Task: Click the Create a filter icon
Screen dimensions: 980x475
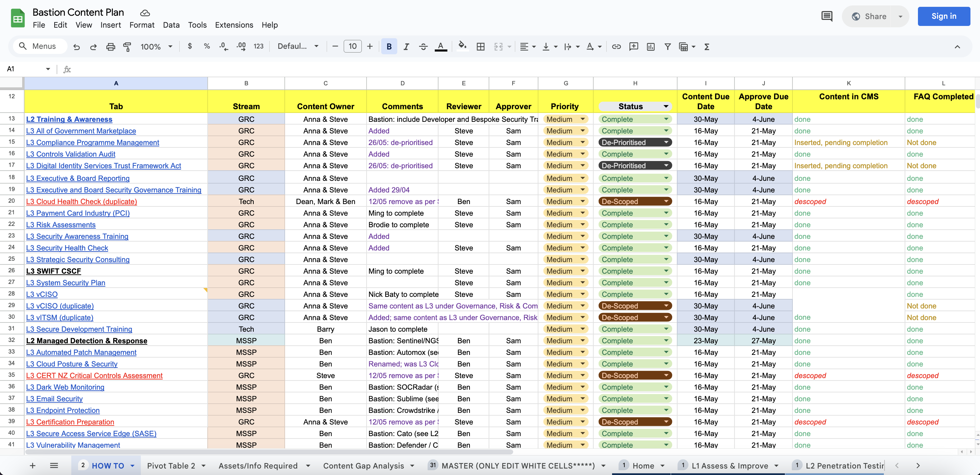Action: [667, 46]
